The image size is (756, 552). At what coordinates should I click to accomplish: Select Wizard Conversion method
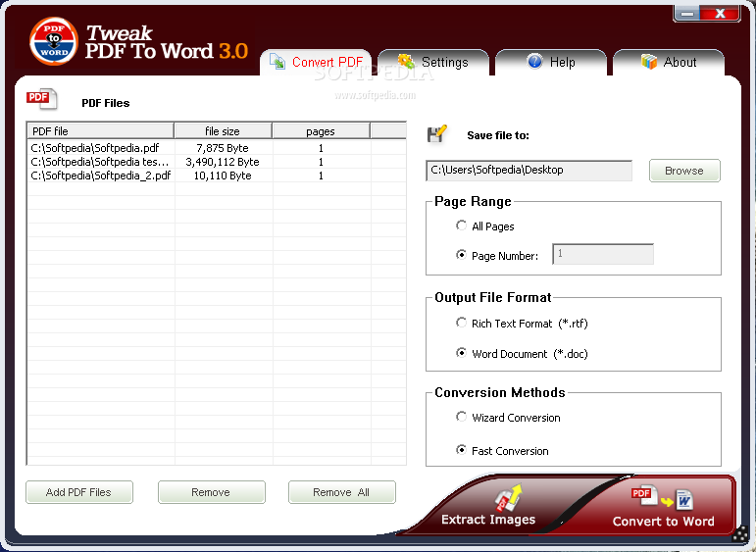point(462,417)
